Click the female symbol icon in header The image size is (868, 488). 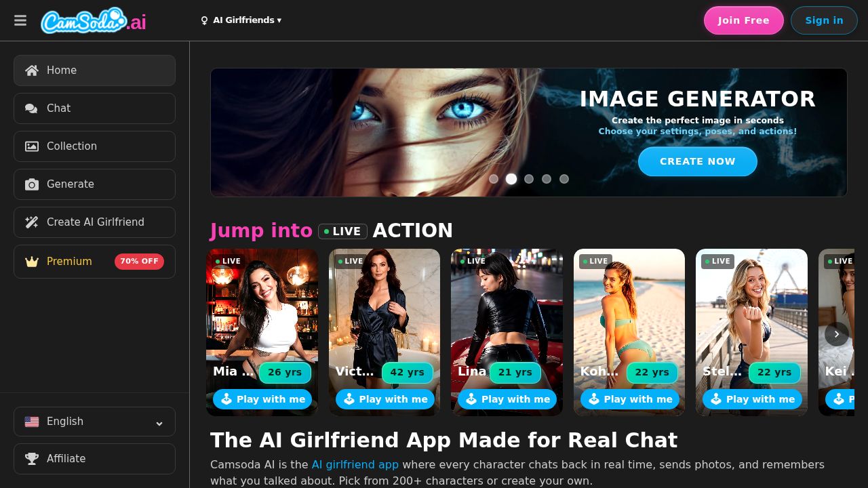[204, 20]
